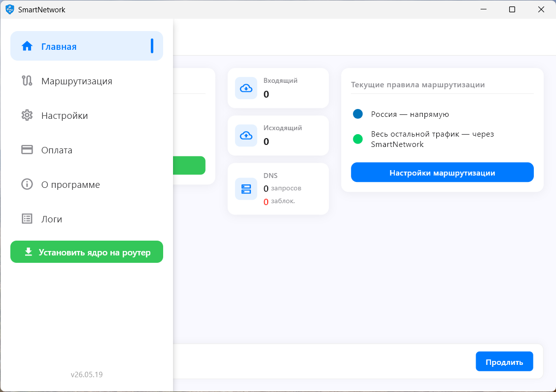Image resolution: width=556 pixels, height=392 pixels.
Task: Open the Главная home menu item
Action: (87, 46)
